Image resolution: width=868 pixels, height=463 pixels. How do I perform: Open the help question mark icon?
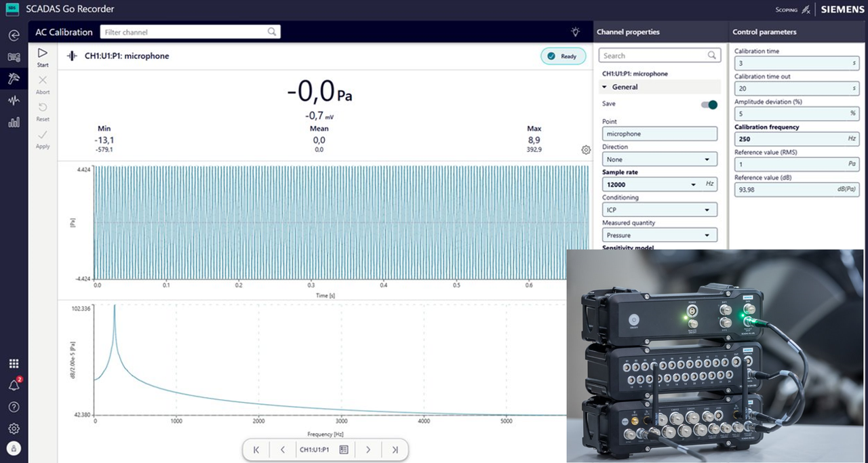click(14, 407)
